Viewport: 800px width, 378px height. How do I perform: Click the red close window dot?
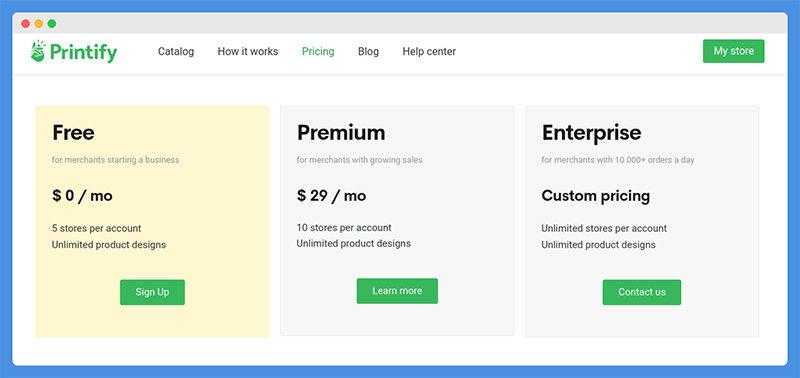(26, 23)
